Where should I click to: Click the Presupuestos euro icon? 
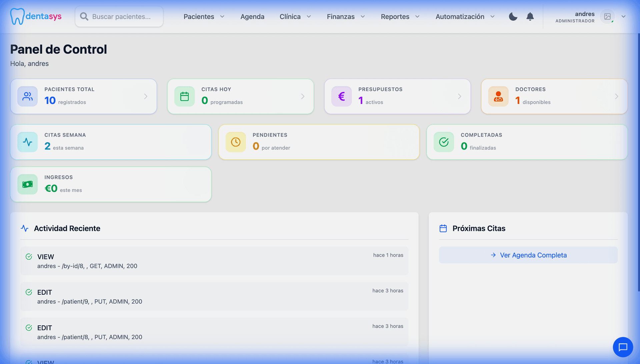coord(341,97)
